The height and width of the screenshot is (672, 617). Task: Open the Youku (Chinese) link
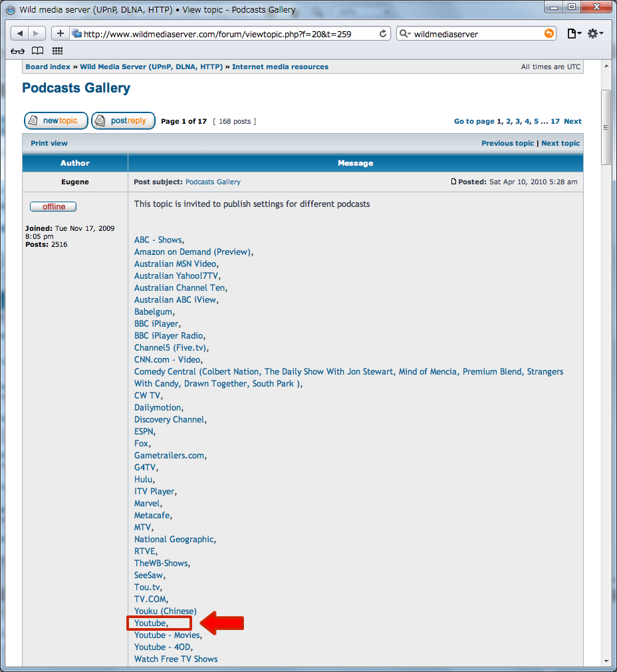coord(166,611)
